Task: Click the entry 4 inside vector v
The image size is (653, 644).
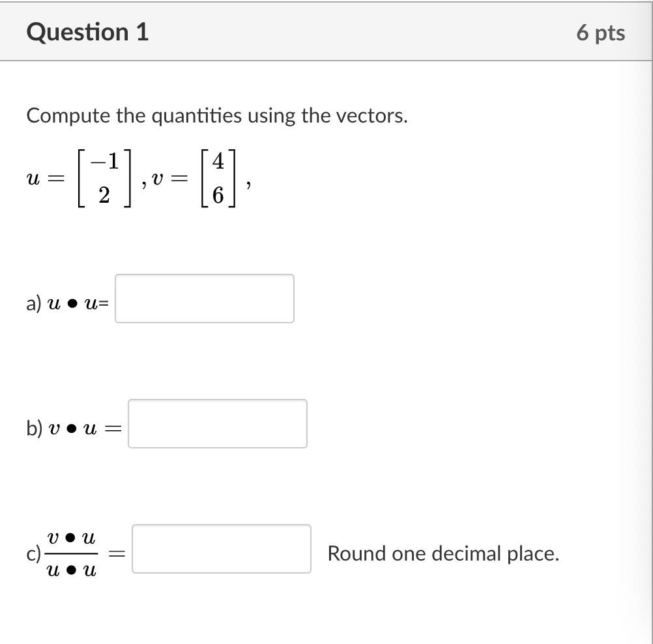Action: 218,160
